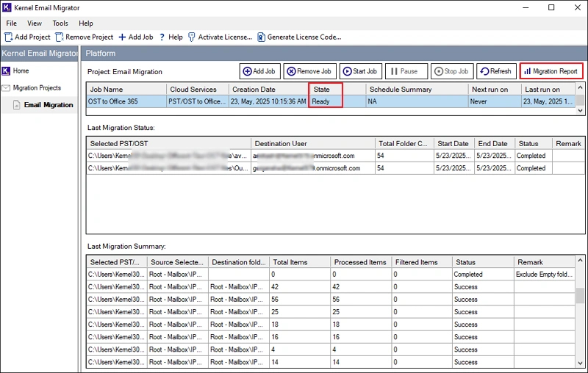Image resolution: width=588 pixels, height=373 pixels.
Task: Click the Help question mark icon
Action: pos(162,37)
